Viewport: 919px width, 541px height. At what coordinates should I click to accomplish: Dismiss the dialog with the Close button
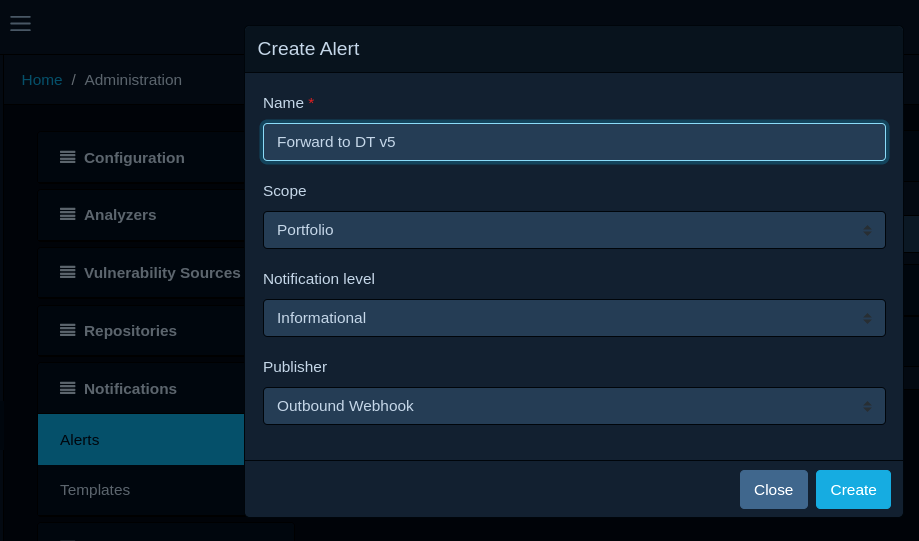coord(773,490)
